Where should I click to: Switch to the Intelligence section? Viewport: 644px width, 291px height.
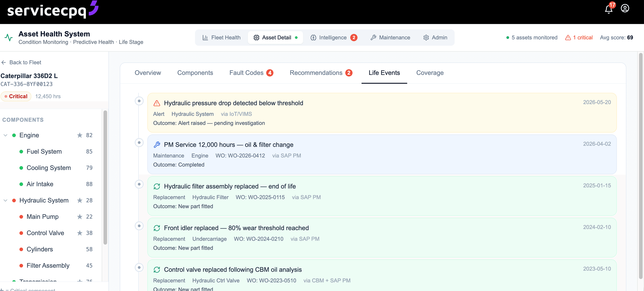(334, 38)
